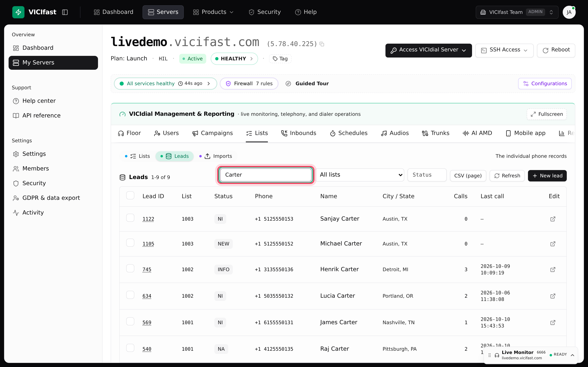
Task: Copy the server IP address icon
Action: [x=322, y=44]
